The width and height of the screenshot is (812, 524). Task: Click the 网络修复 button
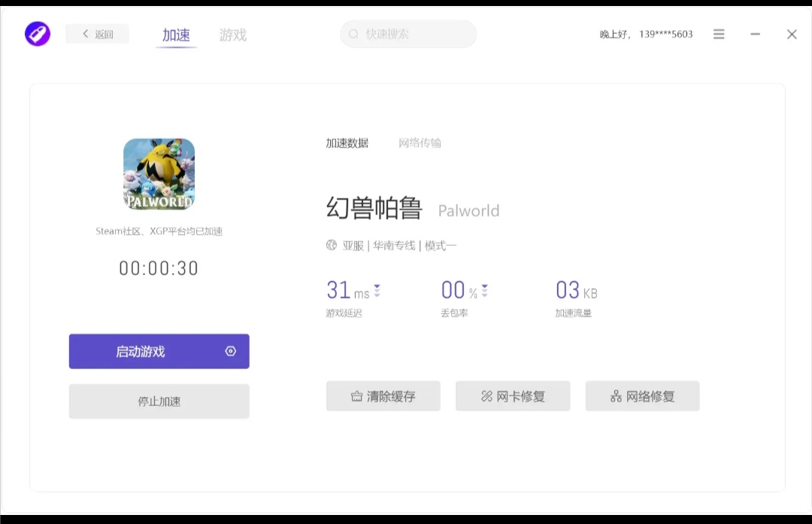pos(642,396)
